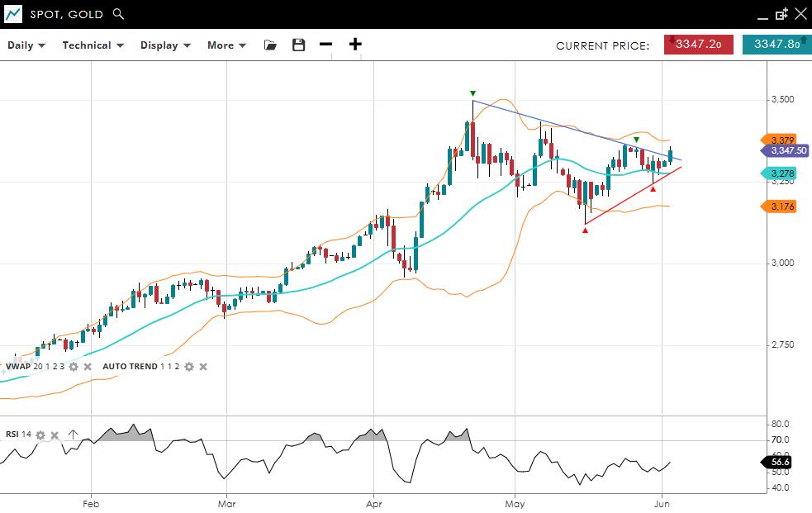Remove the RSI indicator

pos(55,435)
